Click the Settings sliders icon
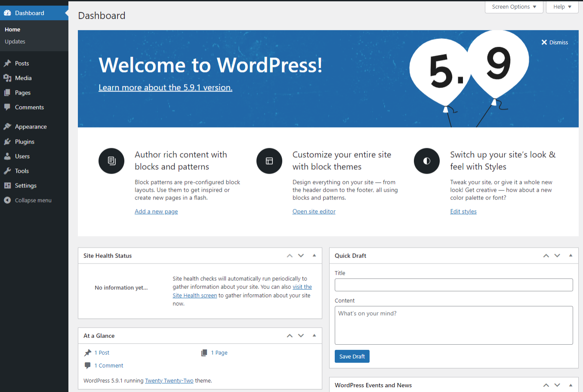583x392 pixels. pos(7,185)
